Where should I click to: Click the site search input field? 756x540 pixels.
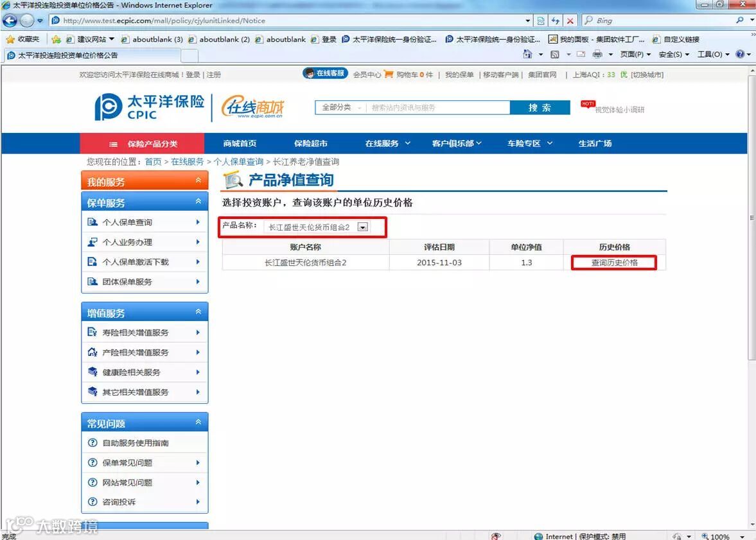438,107
